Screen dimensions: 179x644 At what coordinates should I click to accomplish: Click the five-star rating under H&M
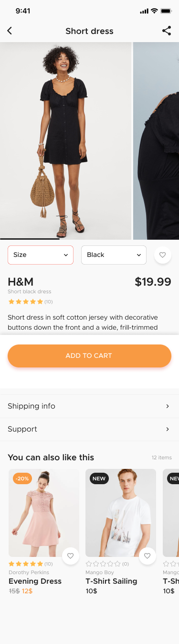tap(26, 301)
